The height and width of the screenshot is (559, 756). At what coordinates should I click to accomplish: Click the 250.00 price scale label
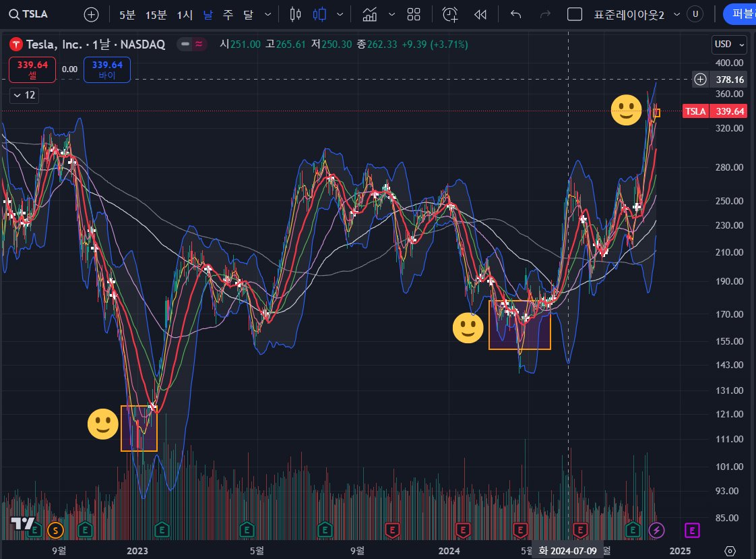(x=729, y=201)
